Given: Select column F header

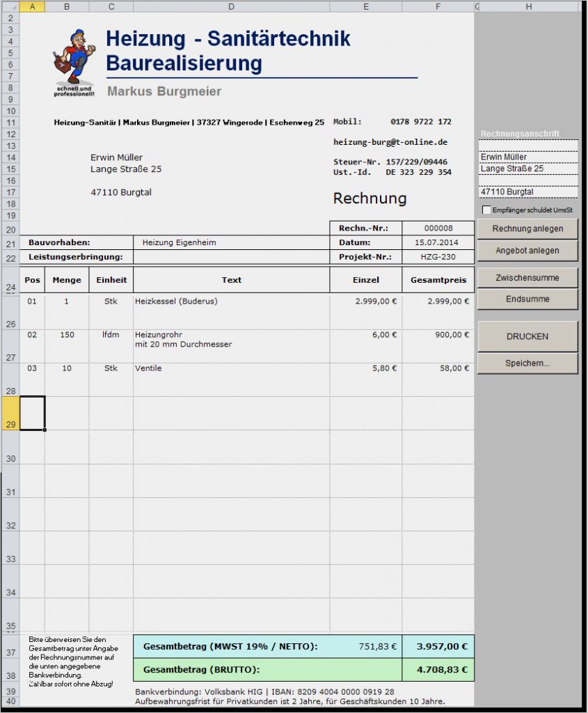Looking at the screenshot, I should pos(438,6).
